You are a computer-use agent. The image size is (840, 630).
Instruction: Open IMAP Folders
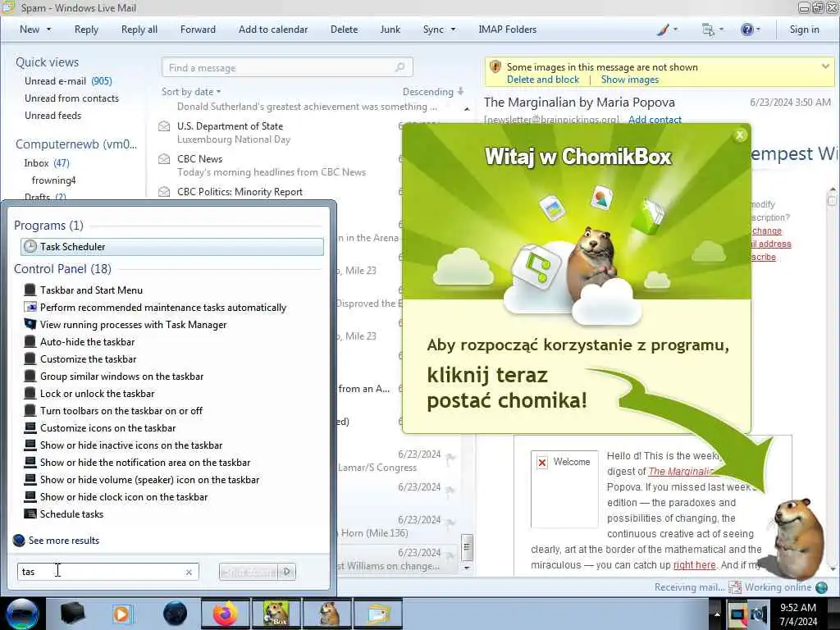point(507,30)
